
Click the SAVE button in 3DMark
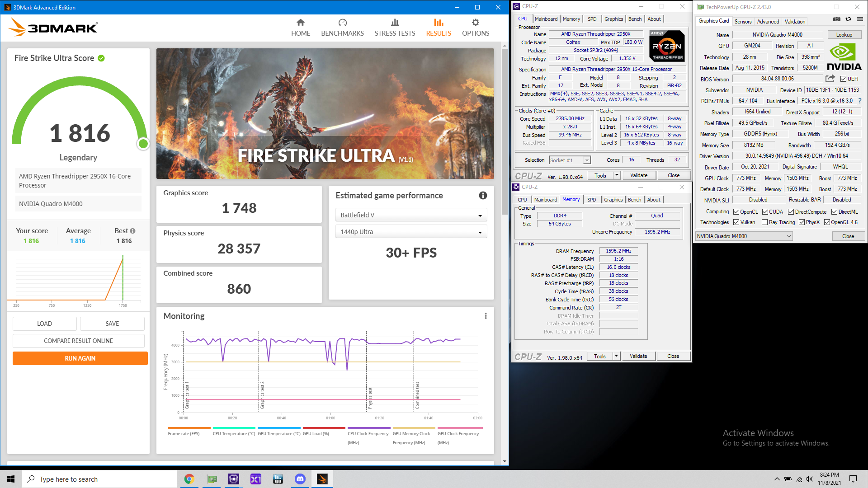(x=112, y=324)
